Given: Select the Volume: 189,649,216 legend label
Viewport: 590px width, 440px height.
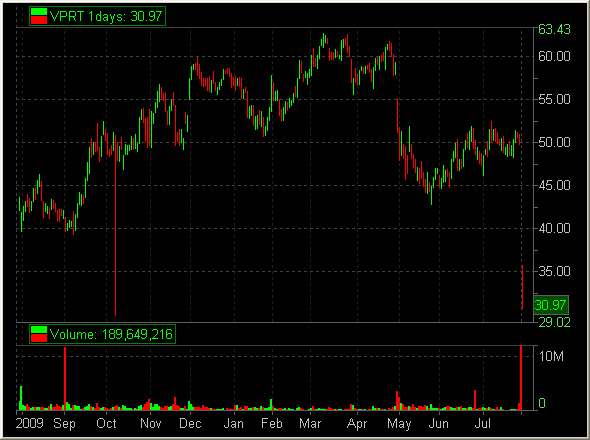Looking at the screenshot, I should (111, 334).
